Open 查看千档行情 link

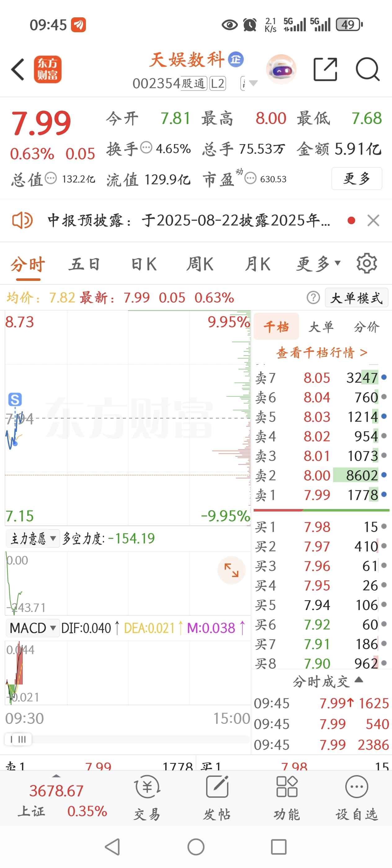[x=322, y=352]
